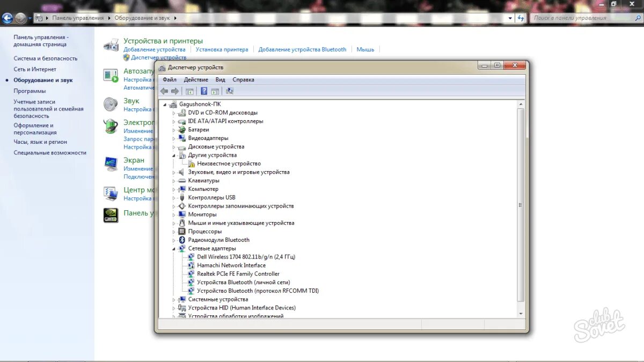This screenshot has width=644, height=362.
Task: Expand the Устройства HID node
Action: pos(174,308)
